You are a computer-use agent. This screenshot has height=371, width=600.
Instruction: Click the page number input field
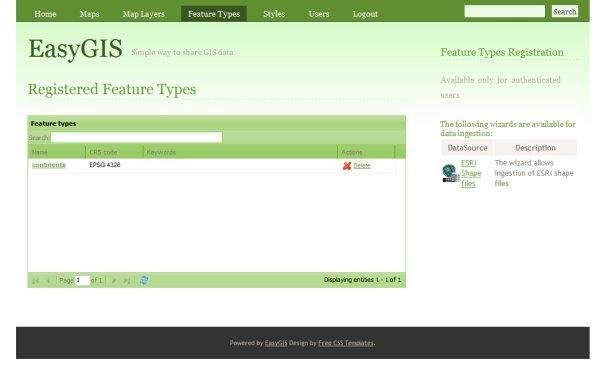coord(82,280)
